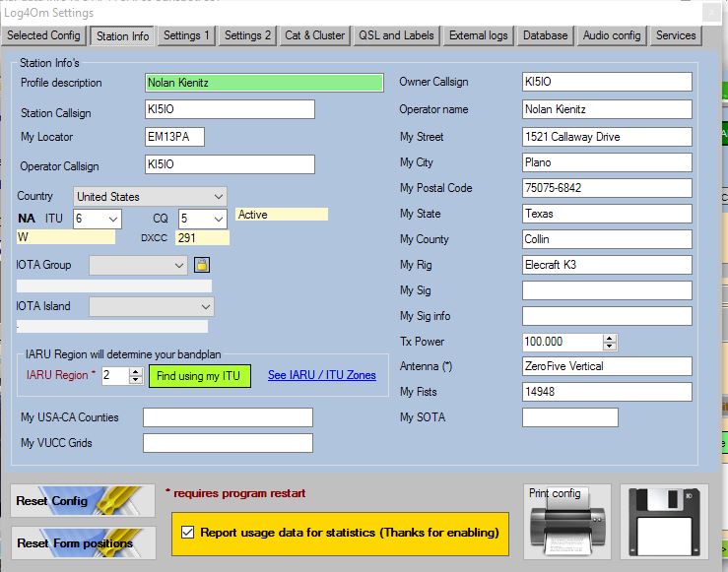Screen dimensions: 728x572
Task: Click the Tx Power value field
Action: click(563, 342)
